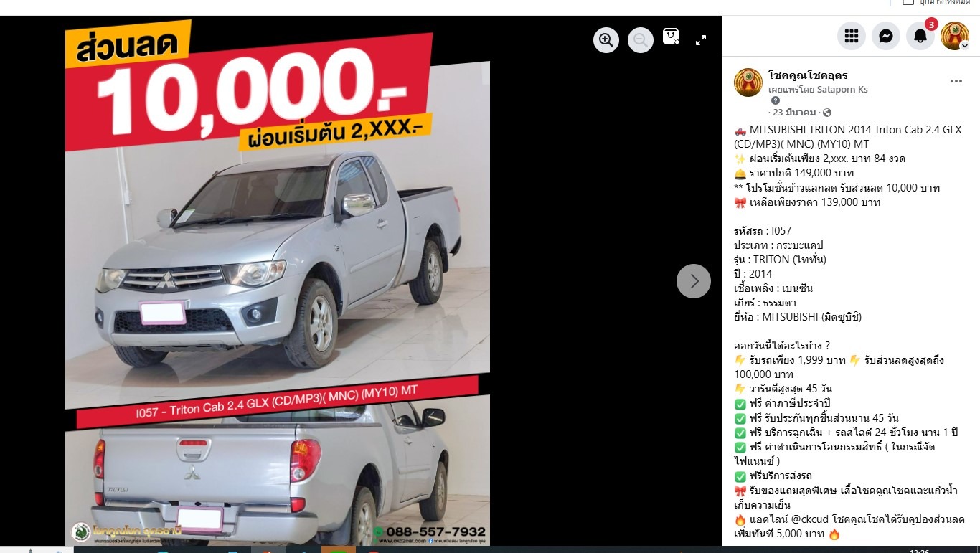Click the zoom out magnifier icon

[641, 40]
